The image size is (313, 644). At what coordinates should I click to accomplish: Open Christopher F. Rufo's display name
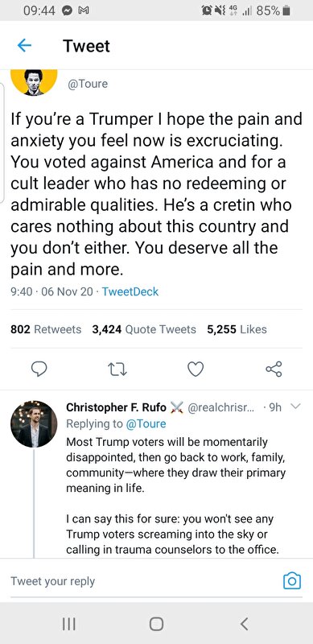[x=116, y=407]
